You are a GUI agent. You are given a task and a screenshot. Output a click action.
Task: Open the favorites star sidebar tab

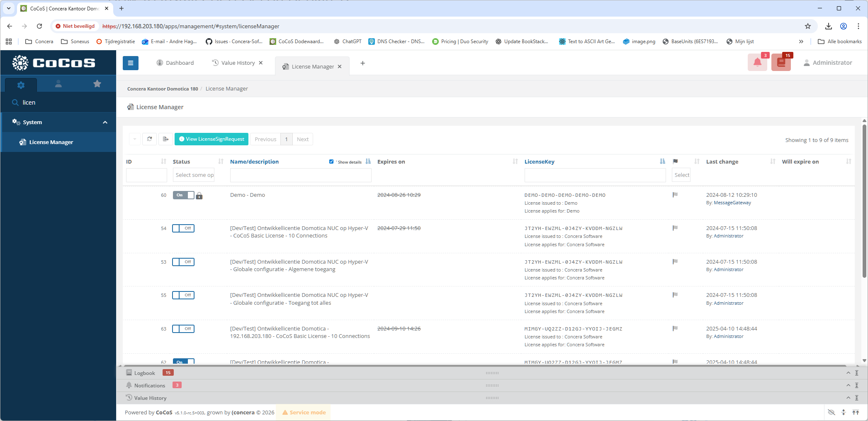coord(97,84)
